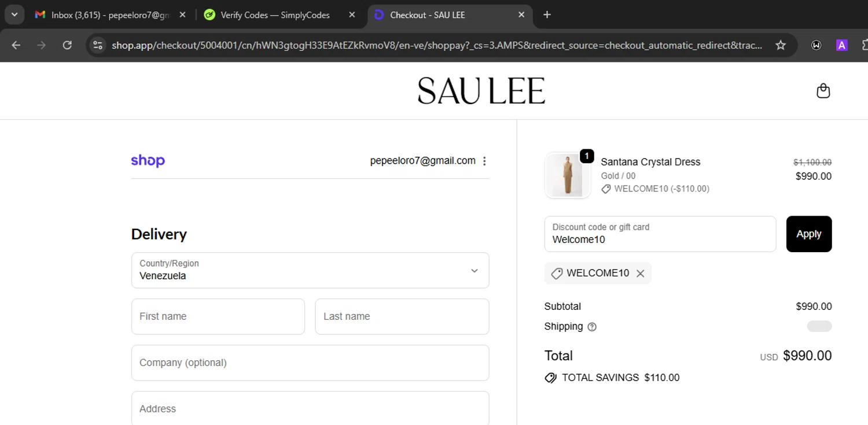Open the shopping bag cart icon

pos(823,91)
